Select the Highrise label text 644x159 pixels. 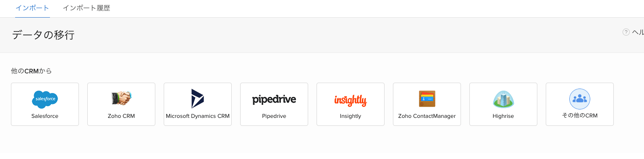pos(503,116)
